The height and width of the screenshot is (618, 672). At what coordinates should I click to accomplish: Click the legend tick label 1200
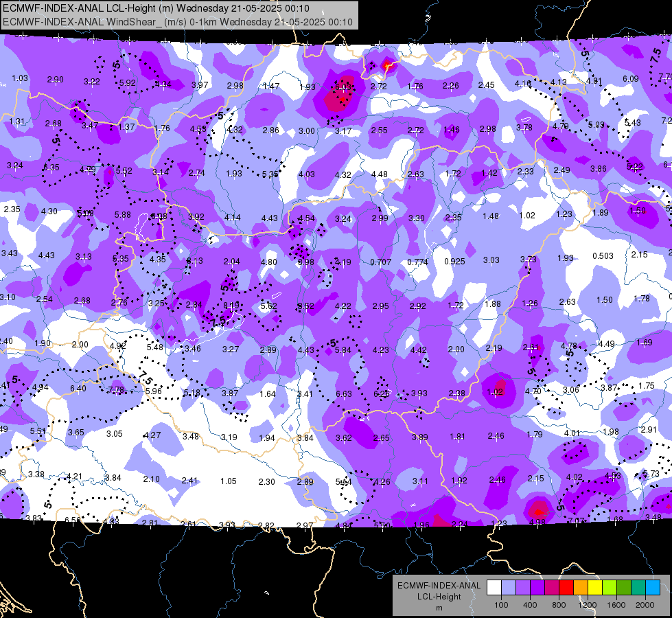pyautogui.click(x=587, y=605)
